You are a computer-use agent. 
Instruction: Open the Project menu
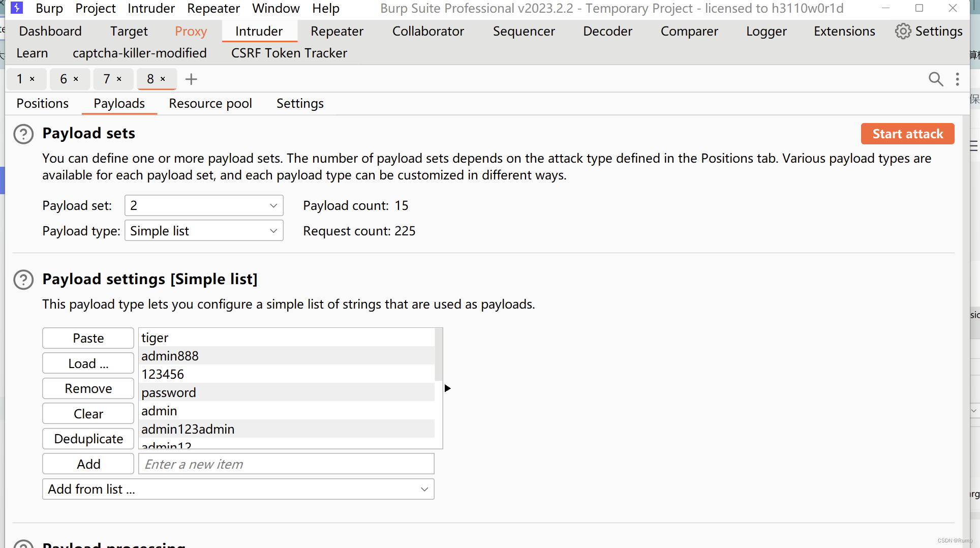click(x=96, y=8)
